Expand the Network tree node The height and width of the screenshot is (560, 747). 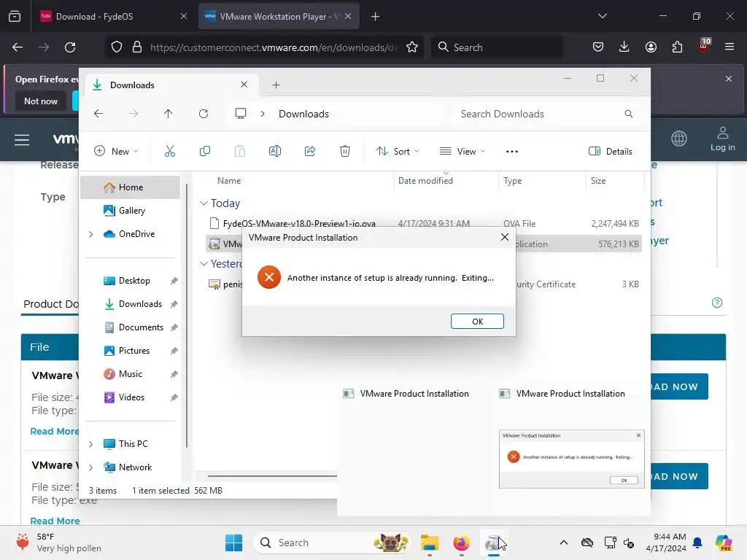[x=91, y=467]
